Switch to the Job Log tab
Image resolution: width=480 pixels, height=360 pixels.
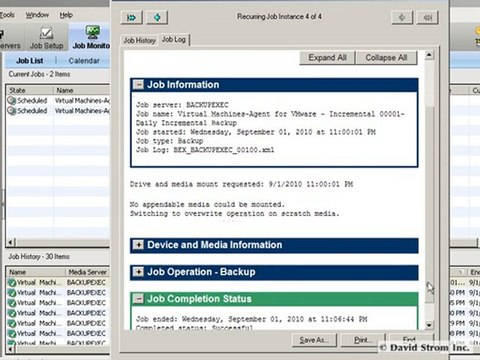[x=174, y=40]
